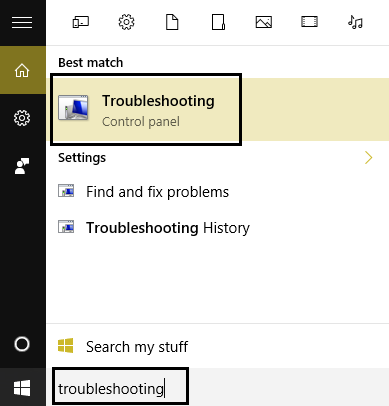Filter results by Apps icon

(81, 22)
